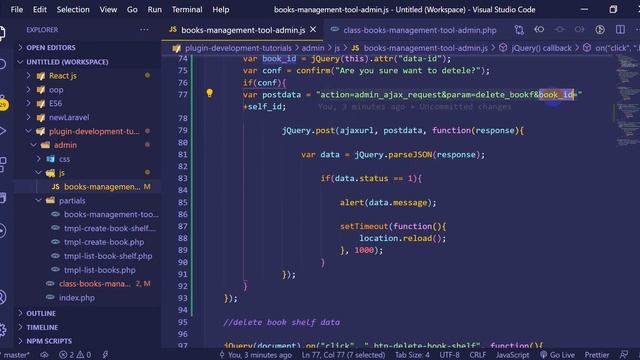Go to previous change icon in editor toolbar
The image size is (640, 360).
click(x=539, y=29)
